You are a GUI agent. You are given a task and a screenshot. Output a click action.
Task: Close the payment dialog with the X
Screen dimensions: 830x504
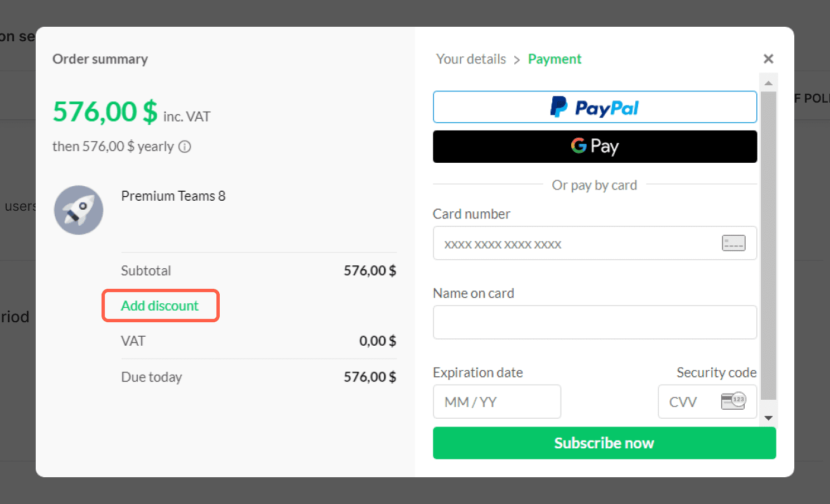tap(768, 59)
